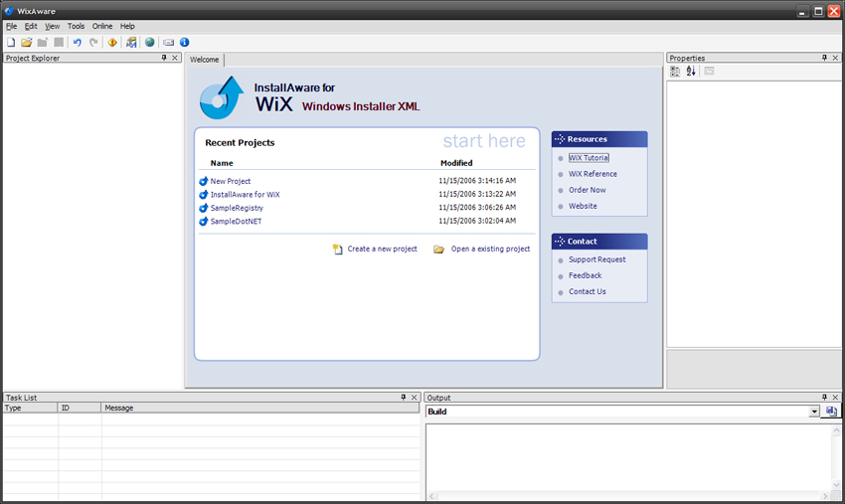The image size is (845, 504).
Task: Open the Online menu
Action: pos(102,26)
